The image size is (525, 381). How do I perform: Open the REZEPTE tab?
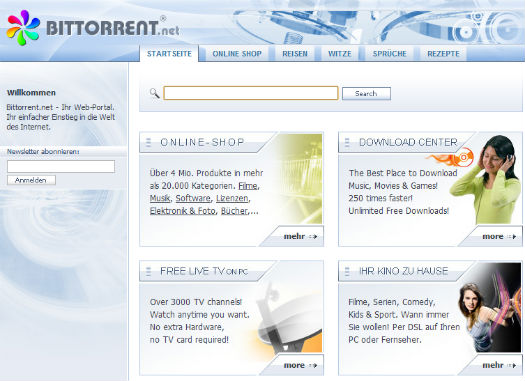(443, 54)
